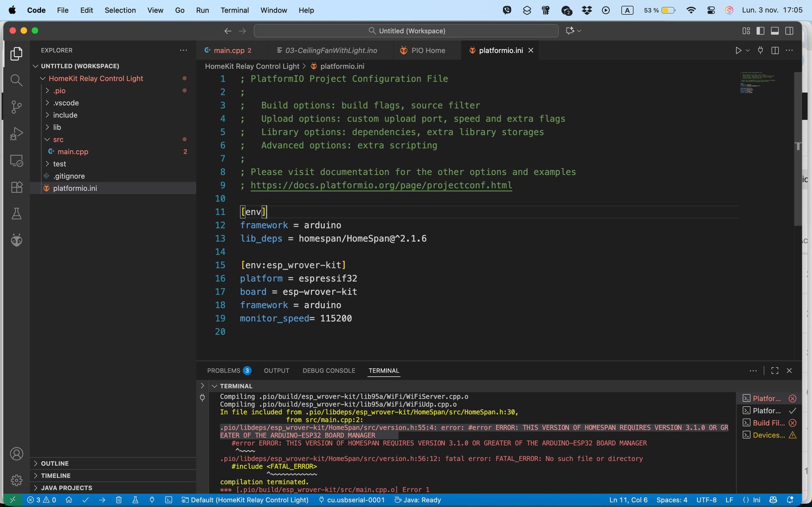
Task: Open the Run and Debug view
Action: [16, 134]
